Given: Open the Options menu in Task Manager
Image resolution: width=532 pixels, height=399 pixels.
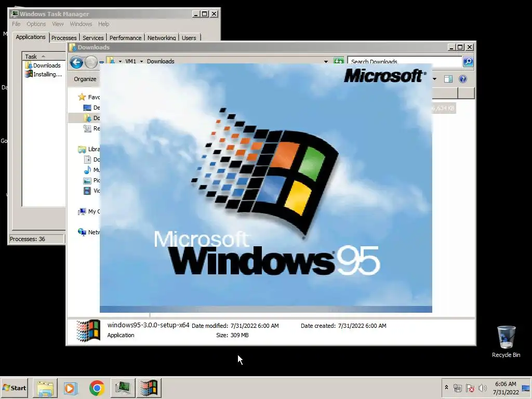Looking at the screenshot, I should pos(36,24).
